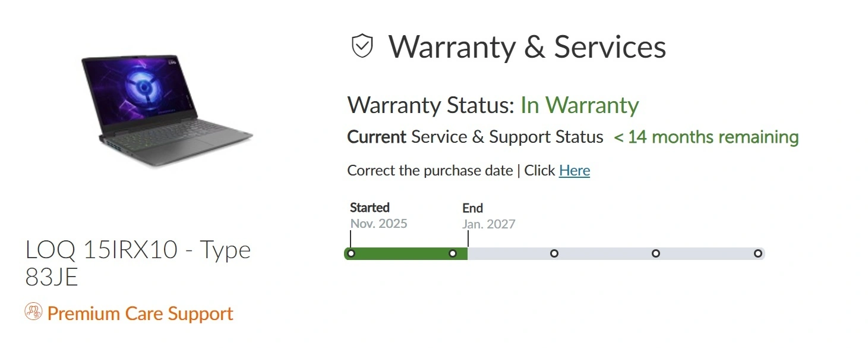The image size is (868, 348).
Task: Click the "< 14 months remaining" text
Action: click(x=706, y=137)
